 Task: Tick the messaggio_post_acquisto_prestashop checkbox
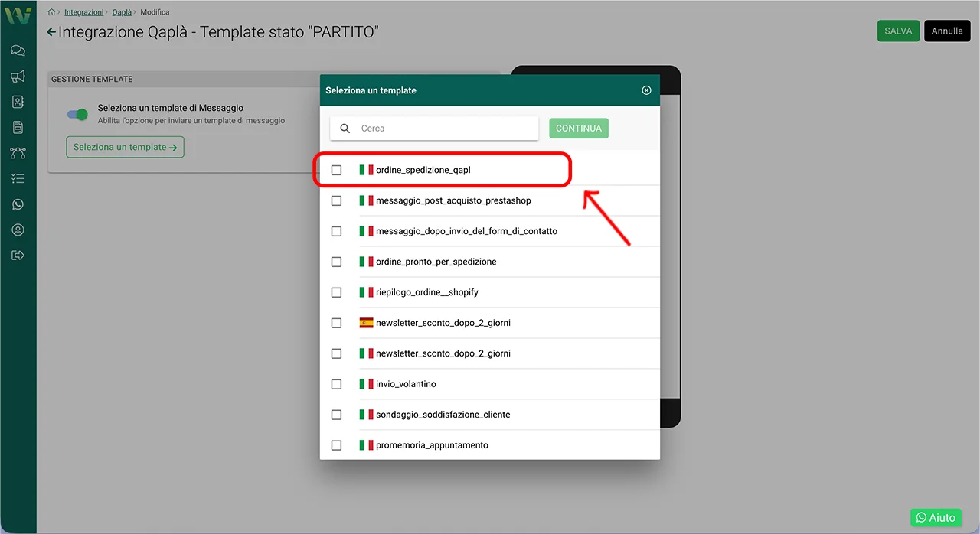click(336, 200)
